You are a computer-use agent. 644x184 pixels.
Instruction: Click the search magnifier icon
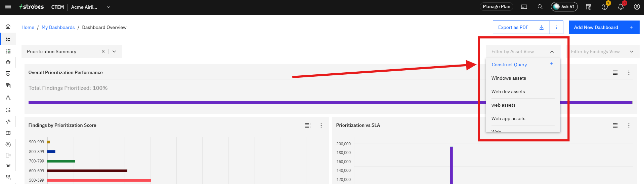[540, 7]
